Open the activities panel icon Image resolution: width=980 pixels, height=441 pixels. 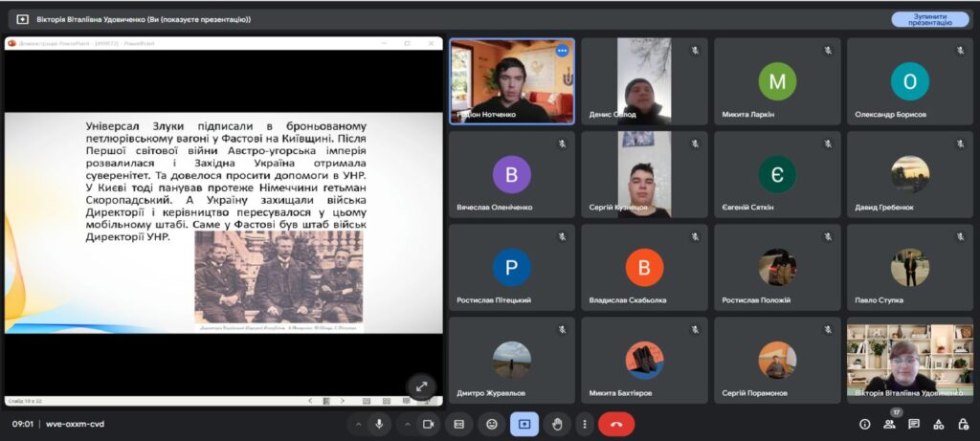[x=938, y=424]
